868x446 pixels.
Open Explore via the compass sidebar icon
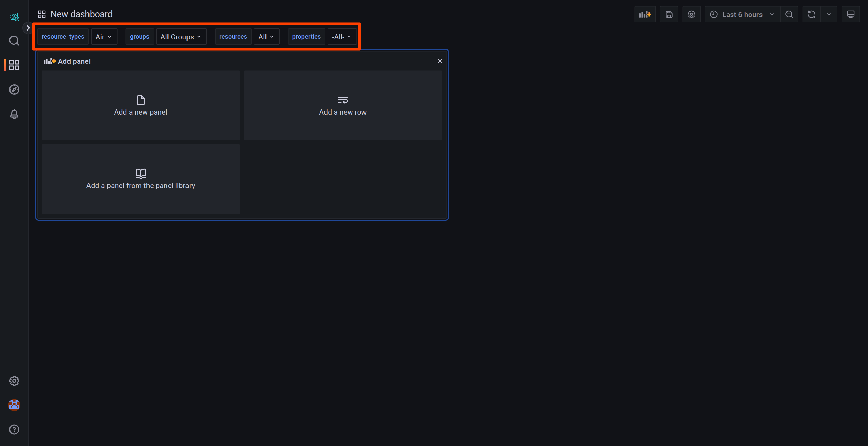(x=14, y=89)
